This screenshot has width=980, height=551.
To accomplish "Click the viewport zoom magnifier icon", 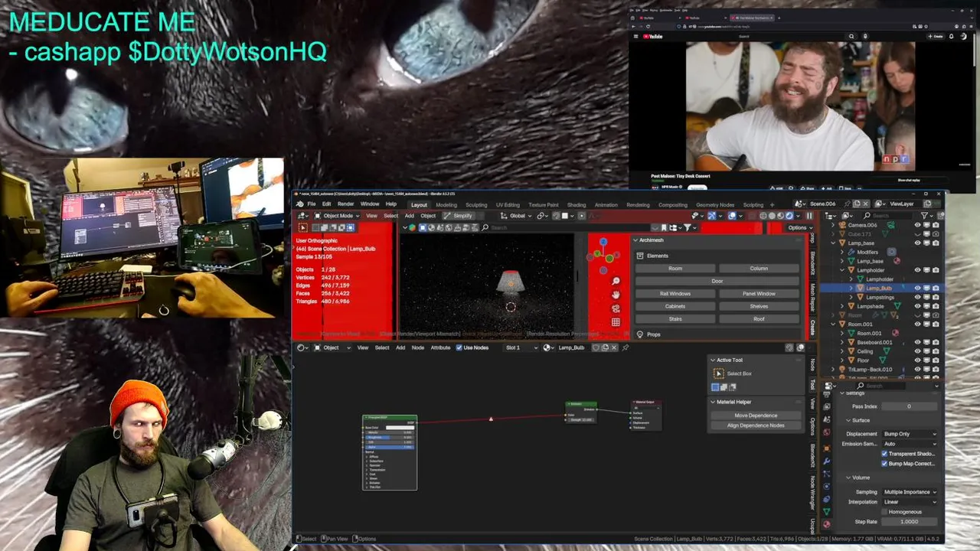I will click(x=616, y=281).
